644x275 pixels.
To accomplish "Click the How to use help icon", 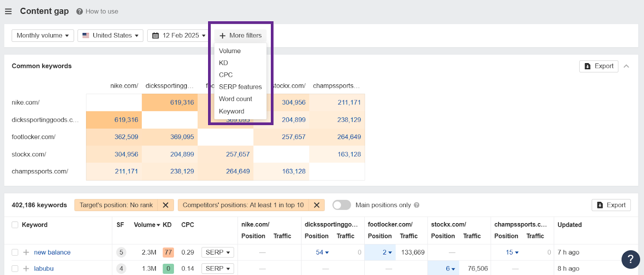I will click(80, 12).
